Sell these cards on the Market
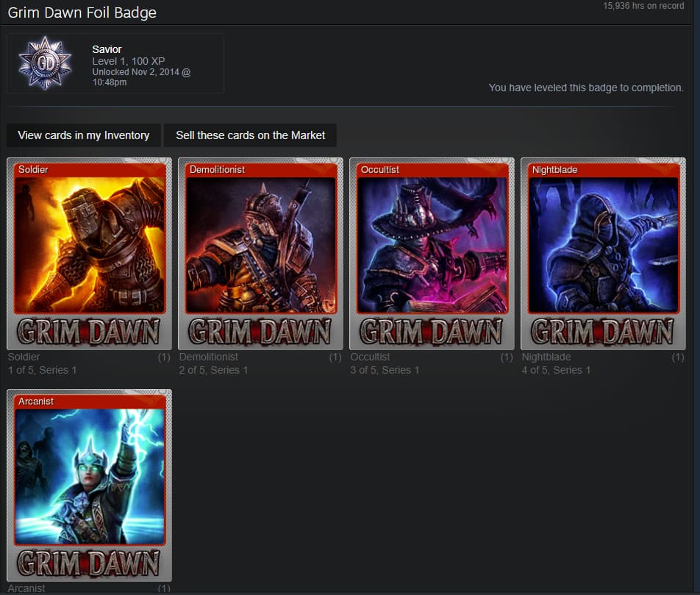The image size is (700, 595). (x=250, y=135)
